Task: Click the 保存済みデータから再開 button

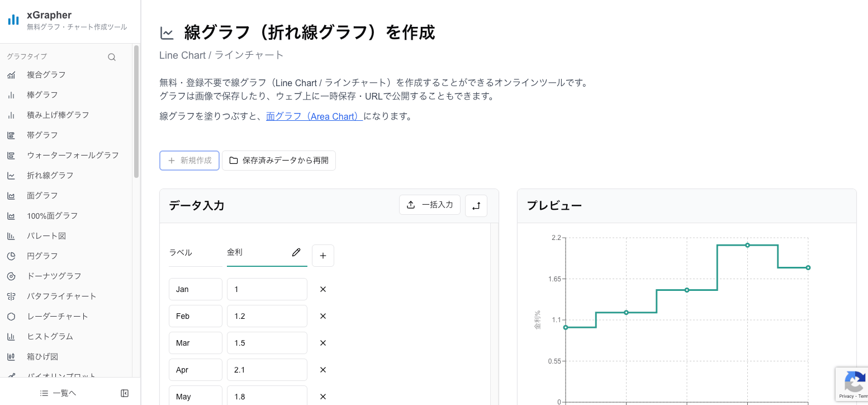Action: (278, 160)
